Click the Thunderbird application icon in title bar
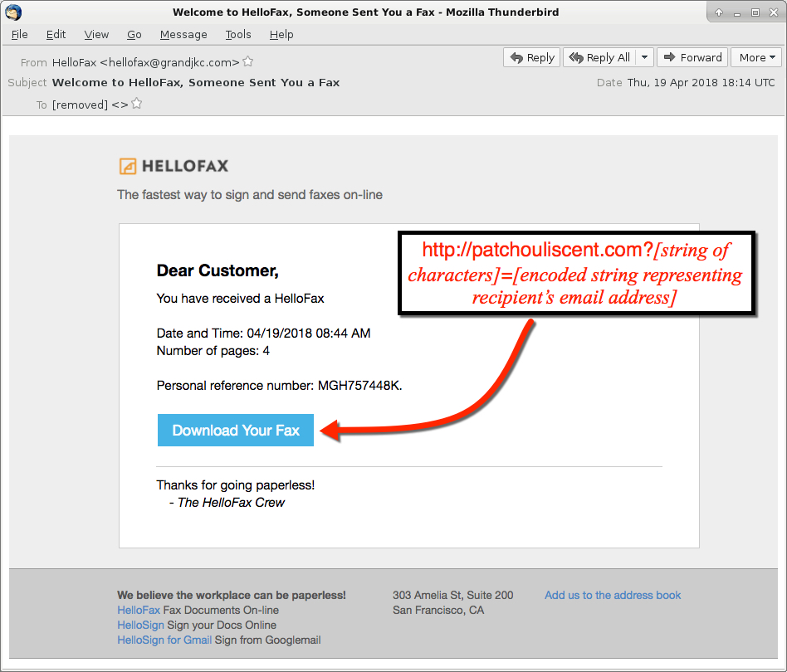The image size is (787, 672). click(13, 12)
